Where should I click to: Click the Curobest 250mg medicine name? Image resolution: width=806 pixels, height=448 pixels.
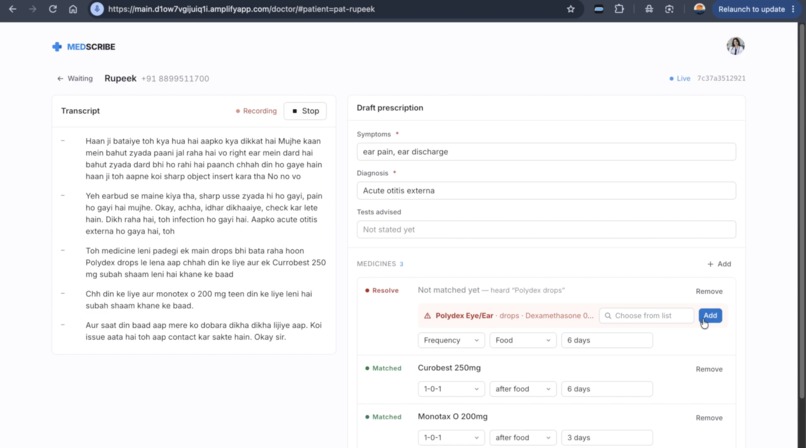[449, 368]
